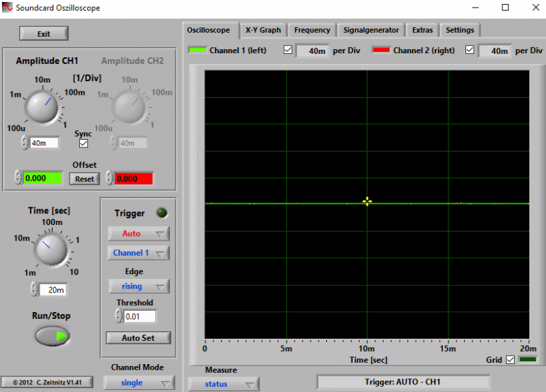Click the CH1 amplitude 40m input field
546x392 pixels.
pyautogui.click(x=44, y=143)
